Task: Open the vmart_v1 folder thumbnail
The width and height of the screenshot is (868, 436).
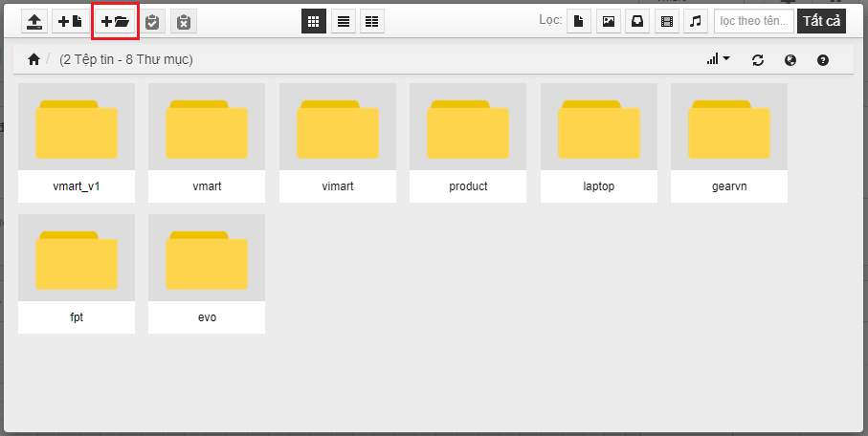Action: pyautogui.click(x=77, y=127)
